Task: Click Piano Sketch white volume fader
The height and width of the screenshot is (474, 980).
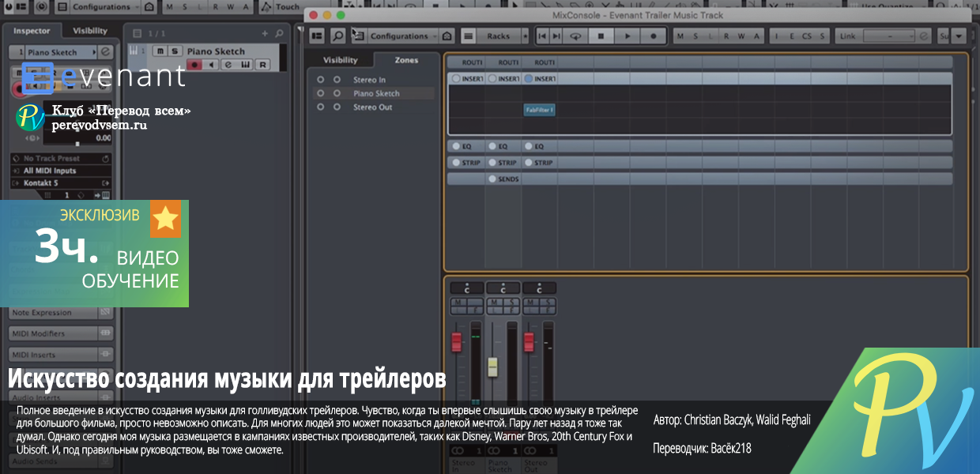Action: click(492, 367)
